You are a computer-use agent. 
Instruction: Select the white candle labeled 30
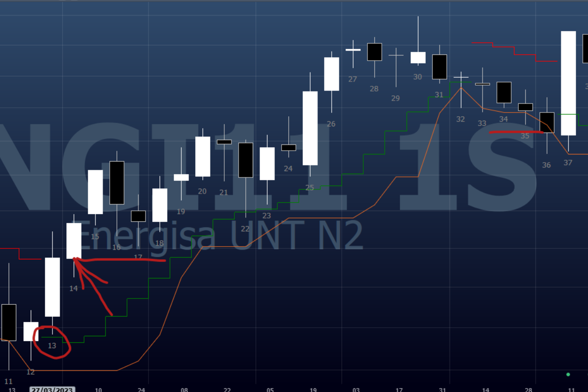(x=418, y=57)
